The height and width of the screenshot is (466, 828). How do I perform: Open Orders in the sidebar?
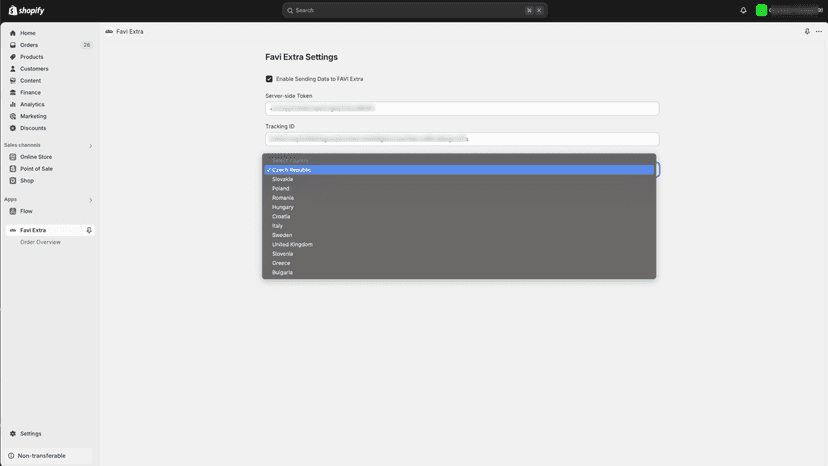[x=29, y=45]
